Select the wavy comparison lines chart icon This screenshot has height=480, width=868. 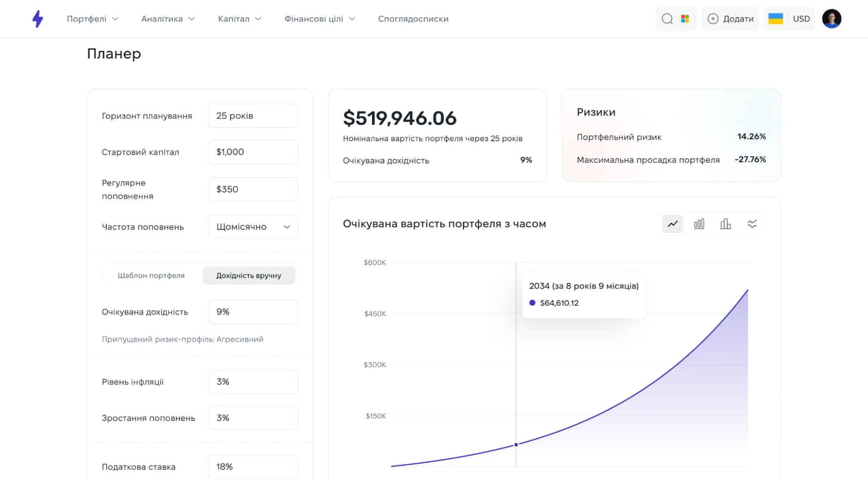pos(752,224)
